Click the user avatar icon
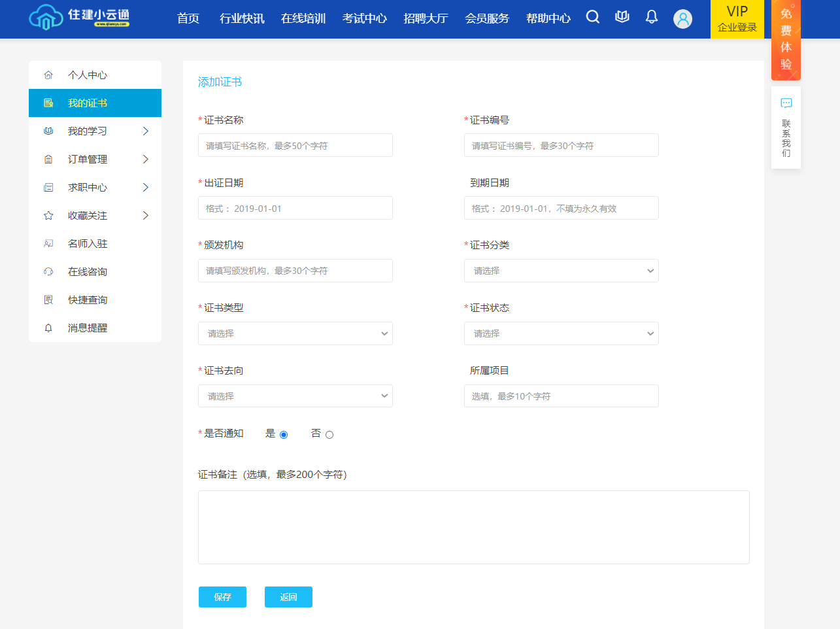 [x=682, y=19]
